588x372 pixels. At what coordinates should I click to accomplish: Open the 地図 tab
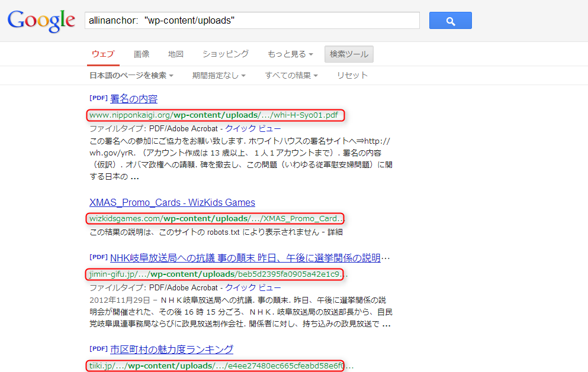(176, 54)
